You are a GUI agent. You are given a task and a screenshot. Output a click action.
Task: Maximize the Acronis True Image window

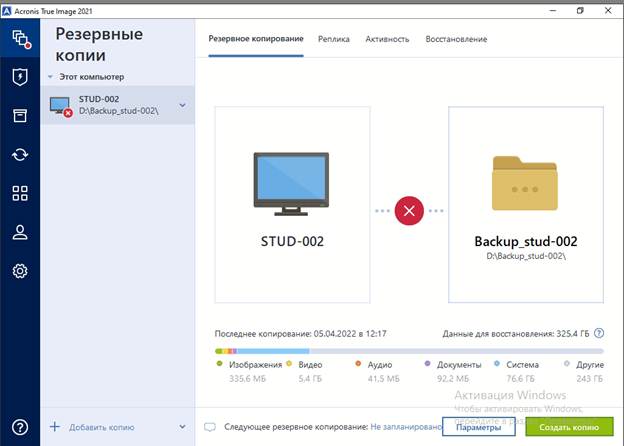pos(580,11)
